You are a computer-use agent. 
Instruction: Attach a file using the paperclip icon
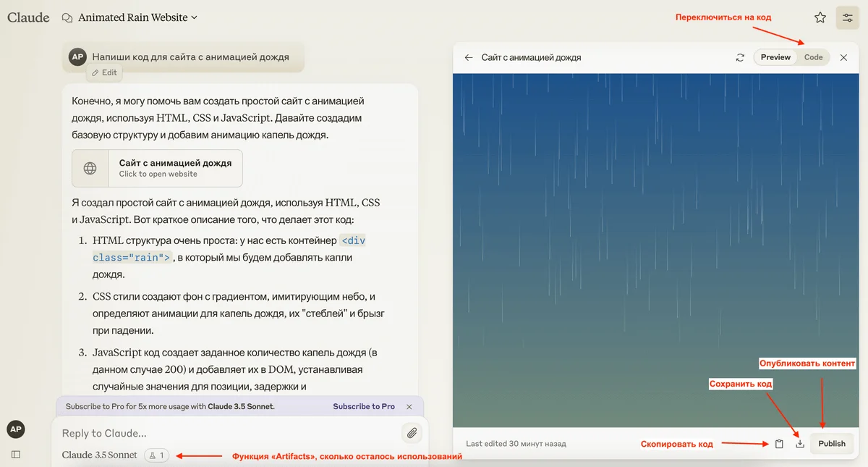411,433
